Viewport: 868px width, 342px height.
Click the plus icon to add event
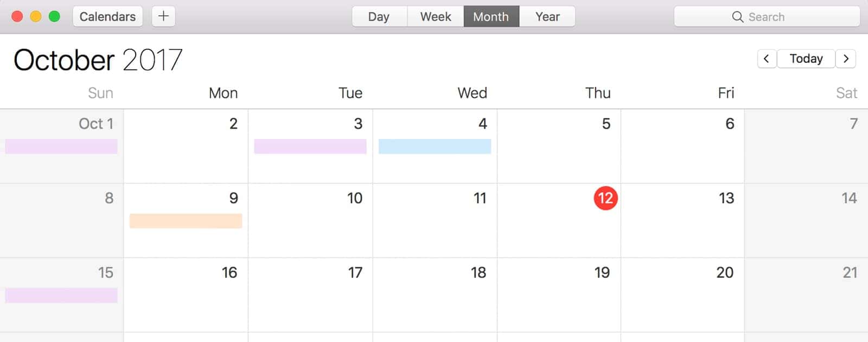coord(163,16)
